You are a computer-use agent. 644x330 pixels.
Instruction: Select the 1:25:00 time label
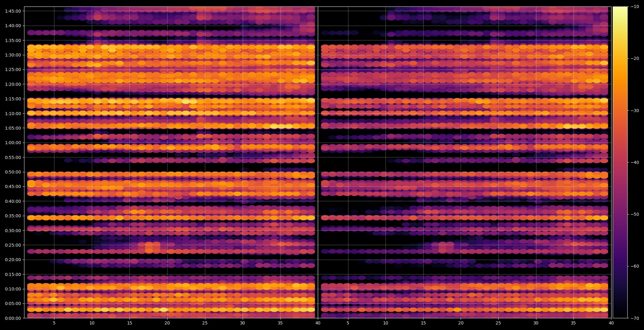coord(13,70)
